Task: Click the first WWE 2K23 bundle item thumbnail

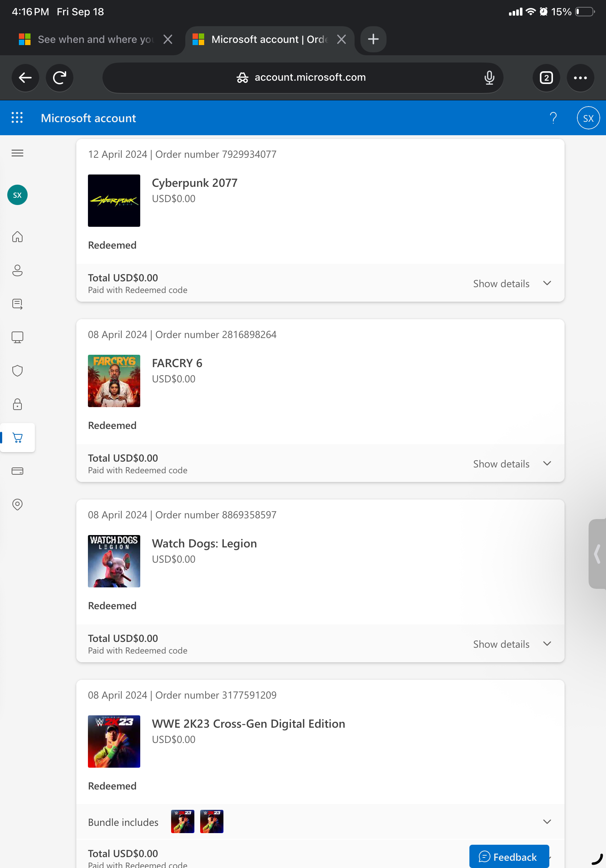Action: (x=183, y=822)
